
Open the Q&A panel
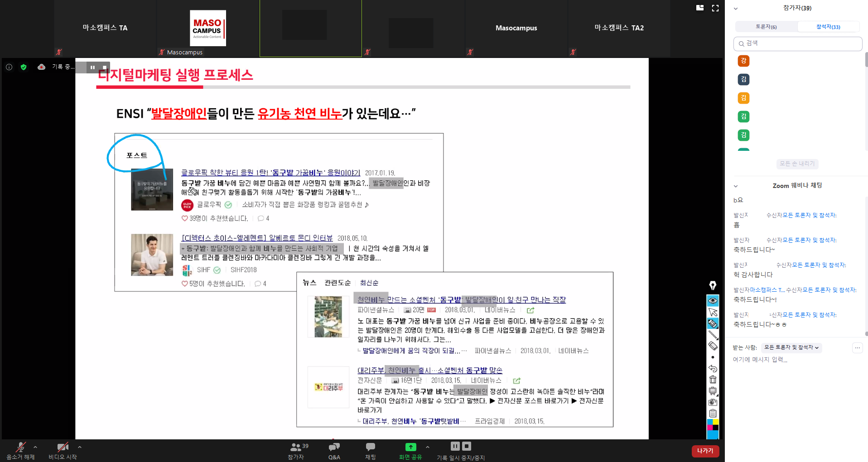[334, 450]
